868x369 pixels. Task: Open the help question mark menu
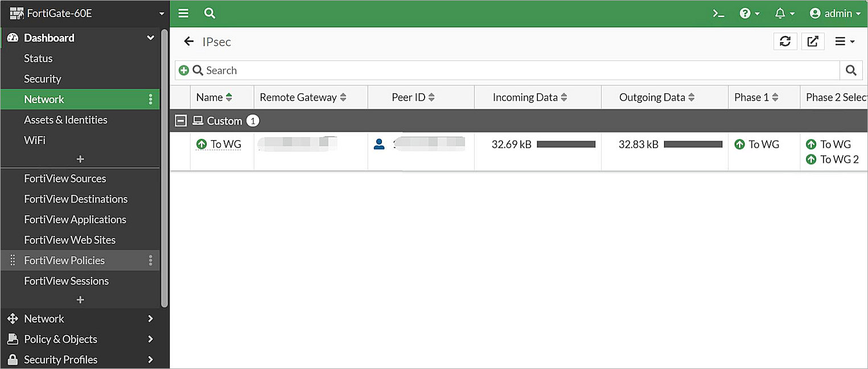coord(749,13)
